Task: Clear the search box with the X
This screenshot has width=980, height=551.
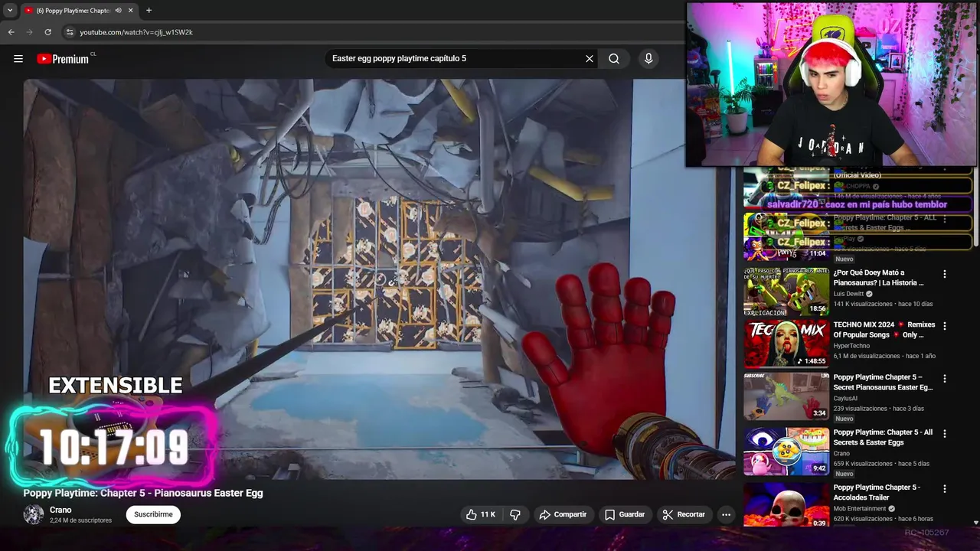Action: click(x=590, y=58)
